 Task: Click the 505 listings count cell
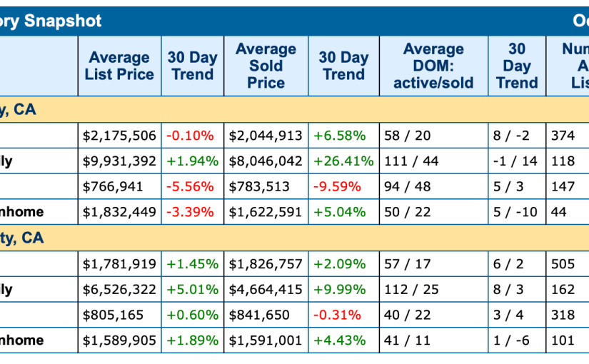pyautogui.click(x=563, y=264)
